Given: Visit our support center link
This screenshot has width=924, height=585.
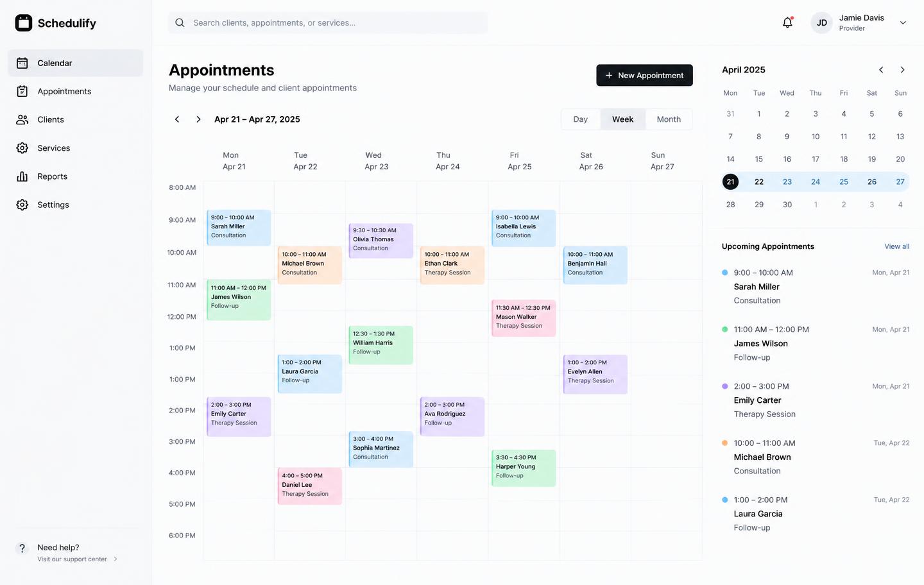Looking at the screenshot, I should pyautogui.click(x=77, y=559).
